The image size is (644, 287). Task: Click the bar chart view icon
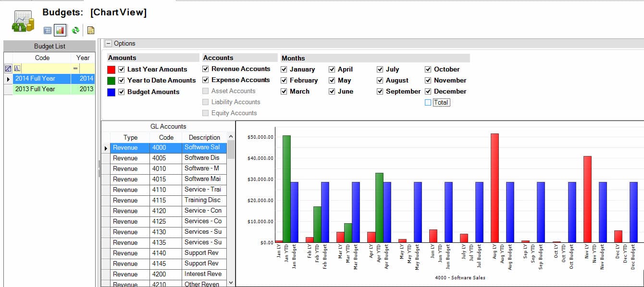[60, 30]
